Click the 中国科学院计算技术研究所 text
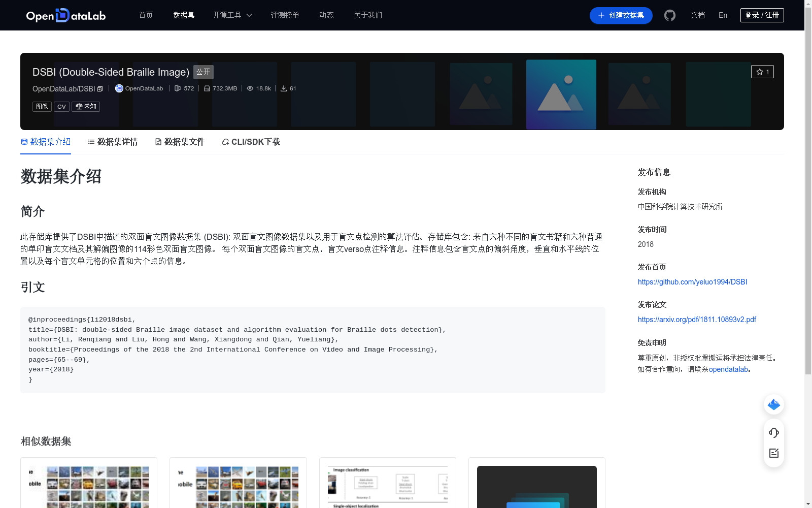Screen dimensions: 812x508 (x=680, y=207)
